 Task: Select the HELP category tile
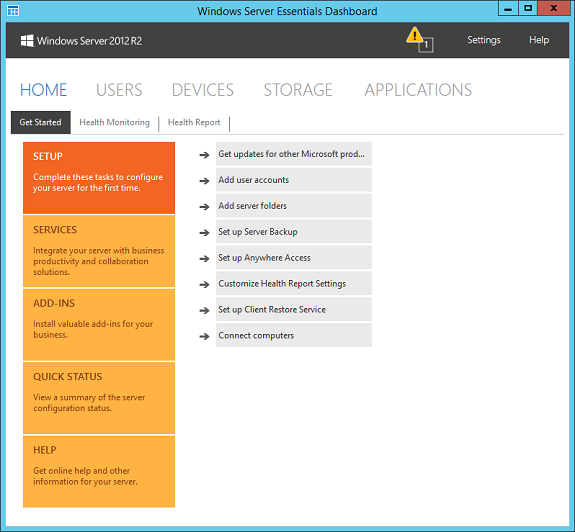point(99,472)
